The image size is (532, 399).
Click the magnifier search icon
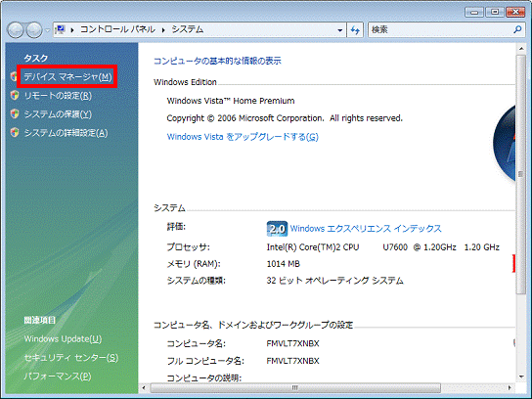point(517,30)
